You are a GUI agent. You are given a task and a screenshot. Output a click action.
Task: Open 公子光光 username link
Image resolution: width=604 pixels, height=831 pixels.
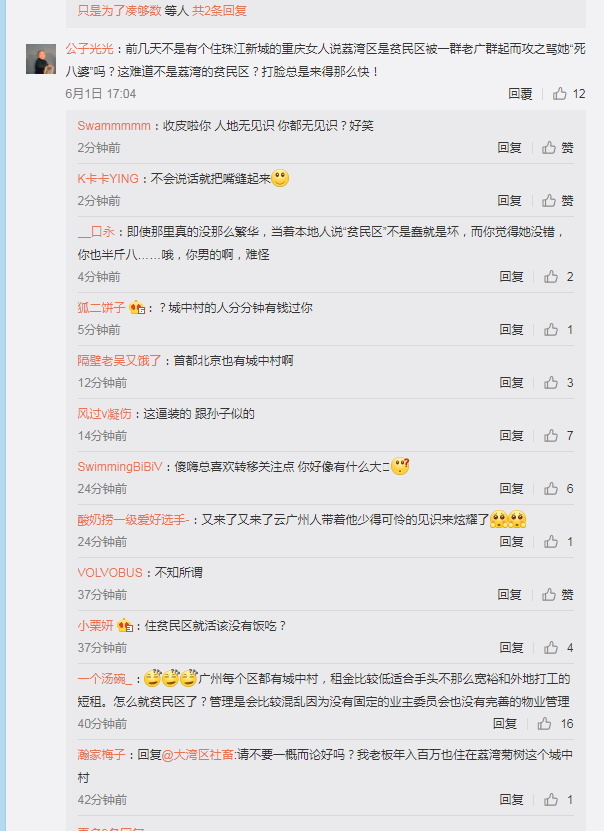(x=90, y=49)
